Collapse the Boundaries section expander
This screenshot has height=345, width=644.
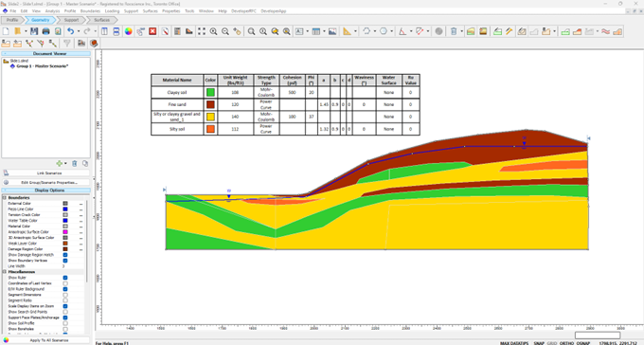[5, 198]
